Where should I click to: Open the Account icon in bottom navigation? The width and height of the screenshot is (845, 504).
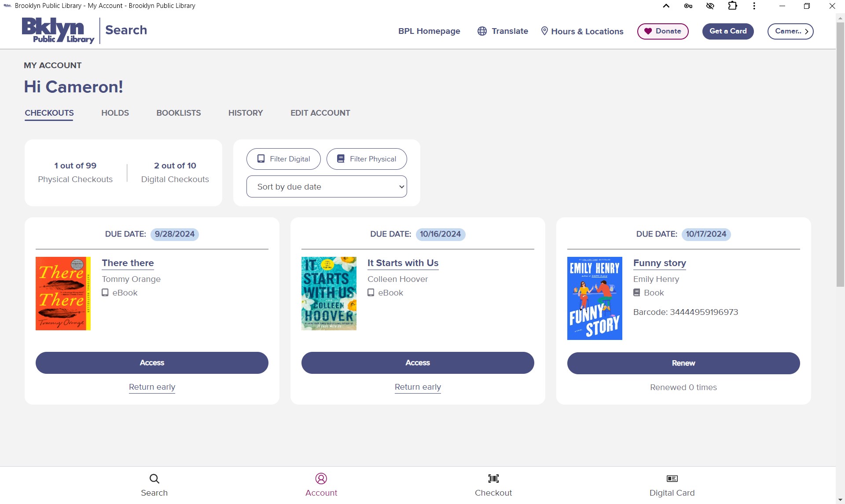pos(321,478)
